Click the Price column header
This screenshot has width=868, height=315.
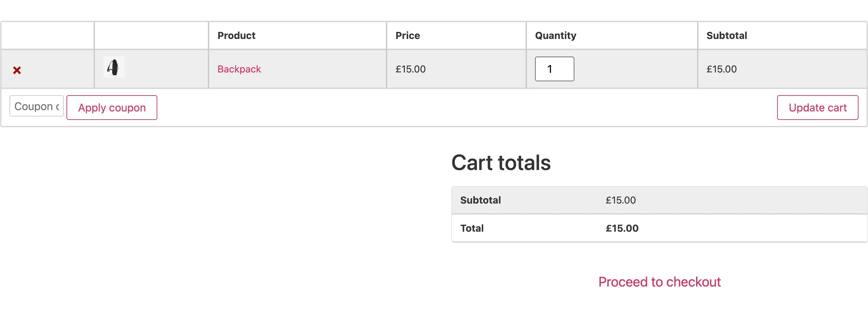408,36
